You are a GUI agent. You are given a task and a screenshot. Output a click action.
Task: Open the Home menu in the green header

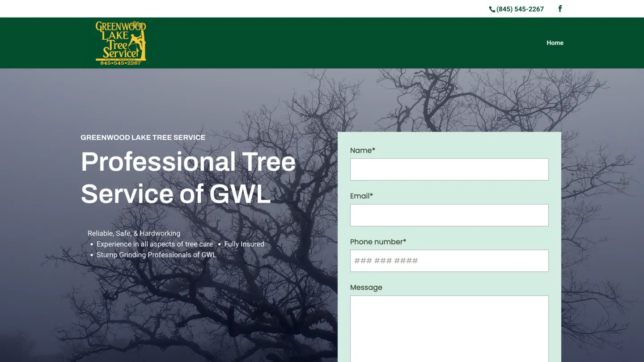(555, 42)
